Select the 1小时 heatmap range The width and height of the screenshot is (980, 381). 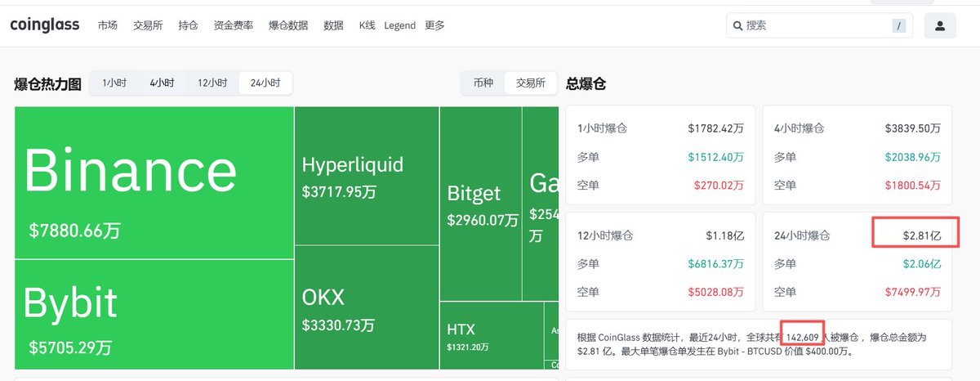(x=114, y=83)
